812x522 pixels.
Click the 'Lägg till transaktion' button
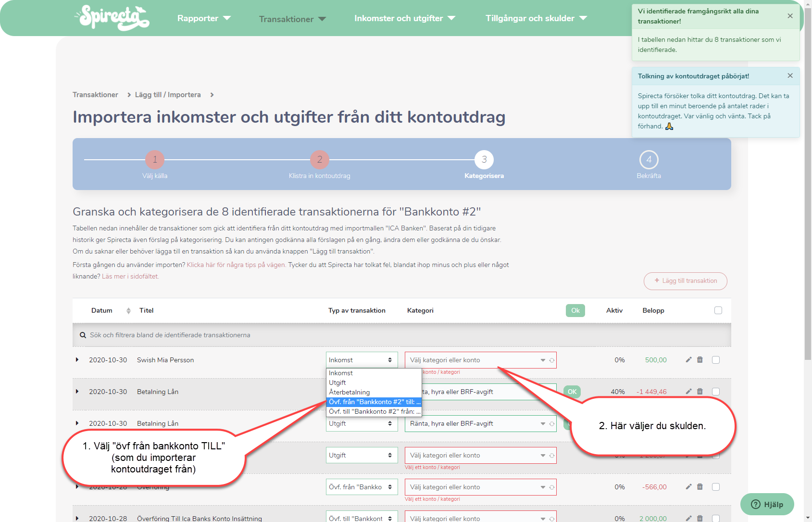pyautogui.click(x=685, y=281)
